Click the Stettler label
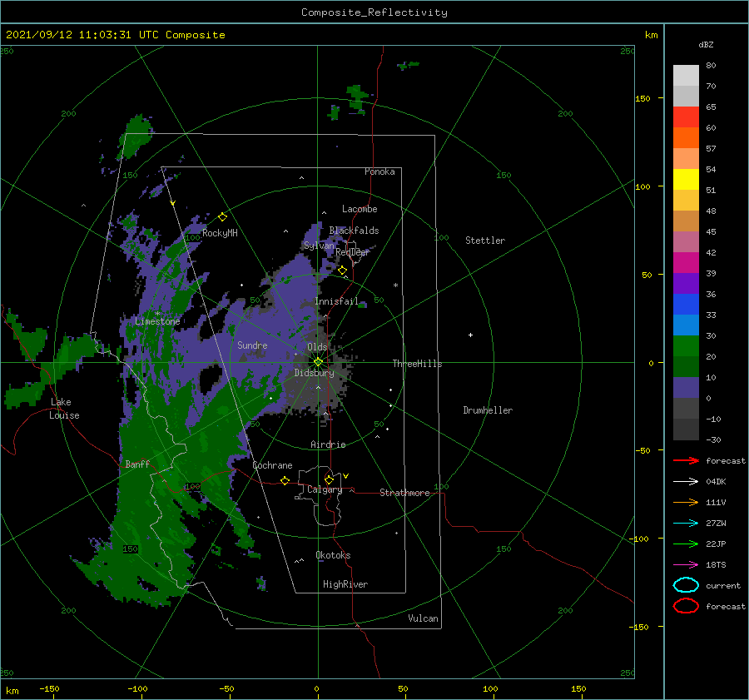 [485, 241]
